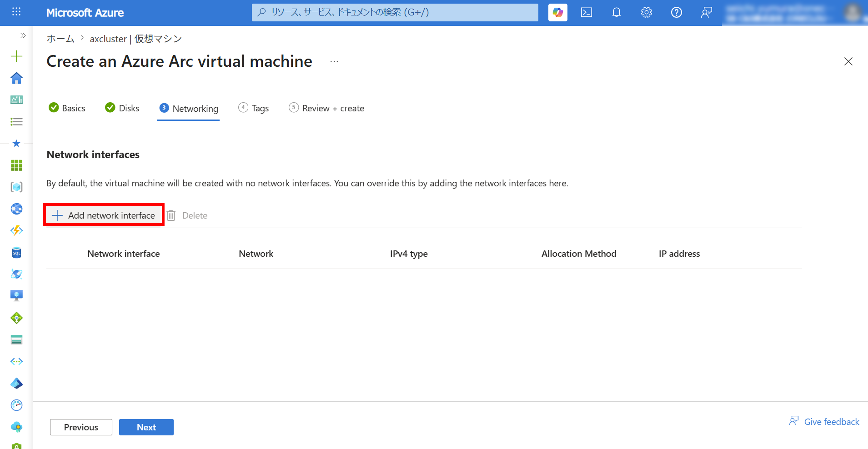Go to the Tags tab
The width and height of the screenshot is (868, 449).
[x=253, y=108]
